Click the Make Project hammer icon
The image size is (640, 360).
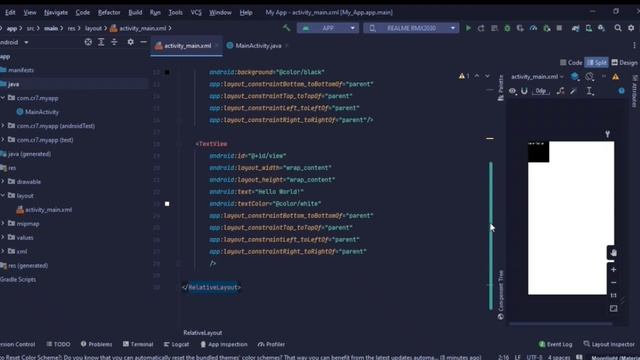[287, 28]
